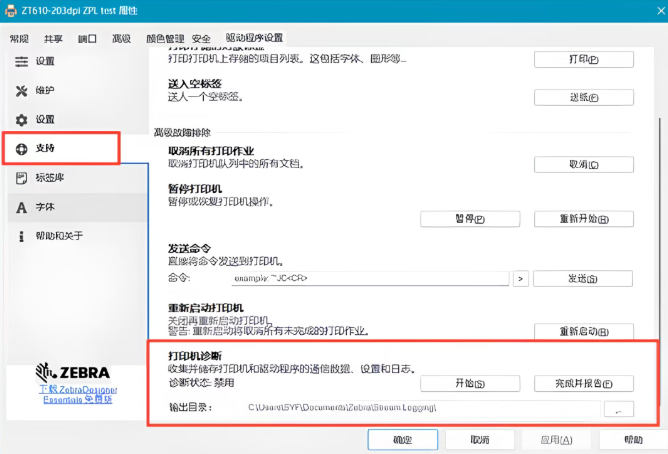Click the 发送(S) send command button
Screen dimensions: 668x454
(x=583, y=279)
